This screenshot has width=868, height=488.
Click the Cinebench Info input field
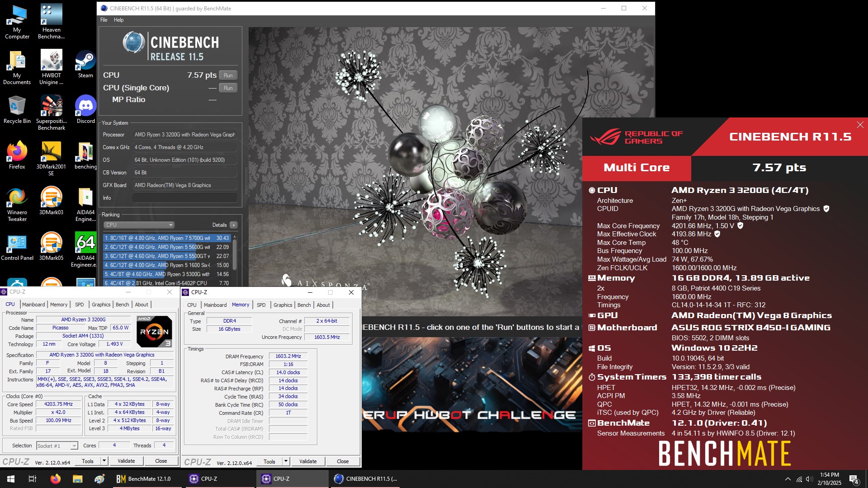[x=184, y=198]
